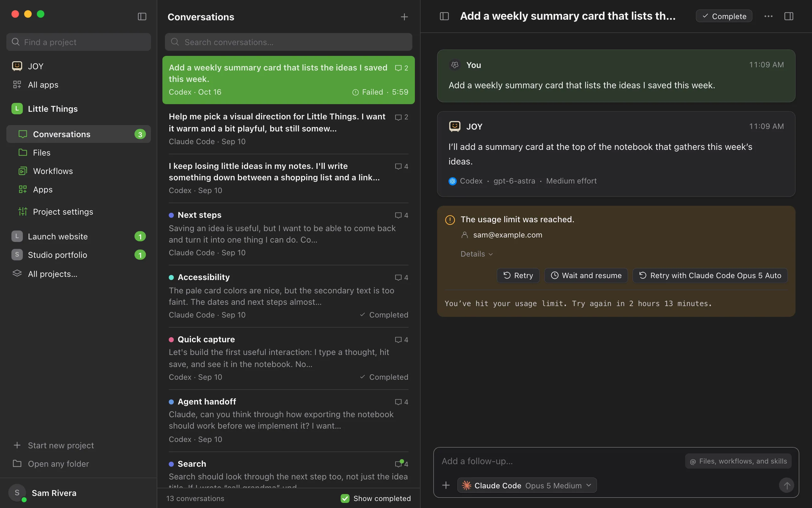This screenshot has width=812, height=508.
Task: Toggle the conversation list panel icon beside title
Action: pyautogui.click(x=444, y=16)
